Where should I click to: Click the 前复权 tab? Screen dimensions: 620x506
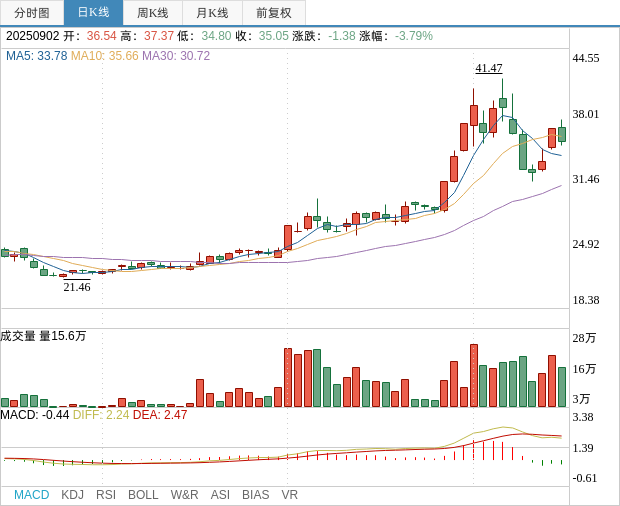pyautogui.click(x=274, y=13)
